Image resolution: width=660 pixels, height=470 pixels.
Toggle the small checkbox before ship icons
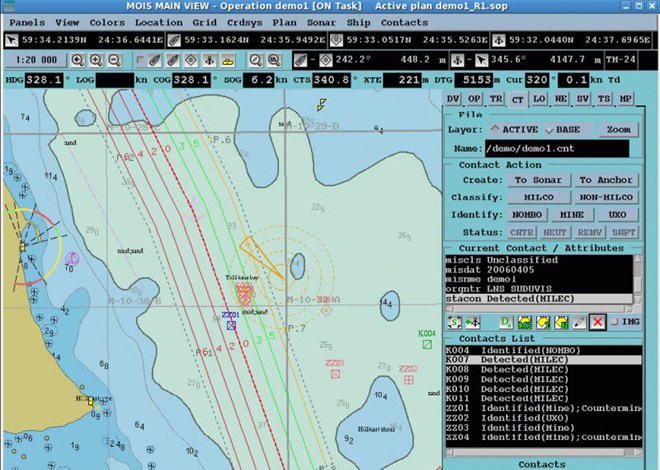coord(140,60)
